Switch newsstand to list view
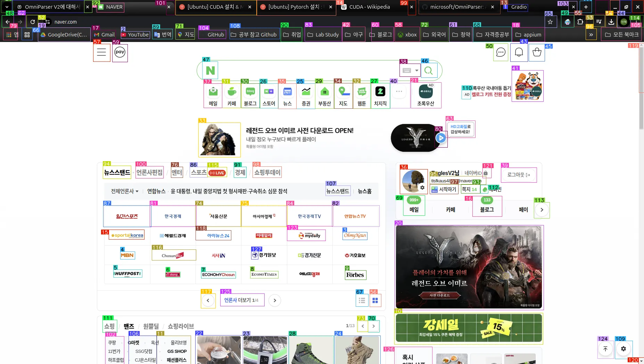 (362, 300)
